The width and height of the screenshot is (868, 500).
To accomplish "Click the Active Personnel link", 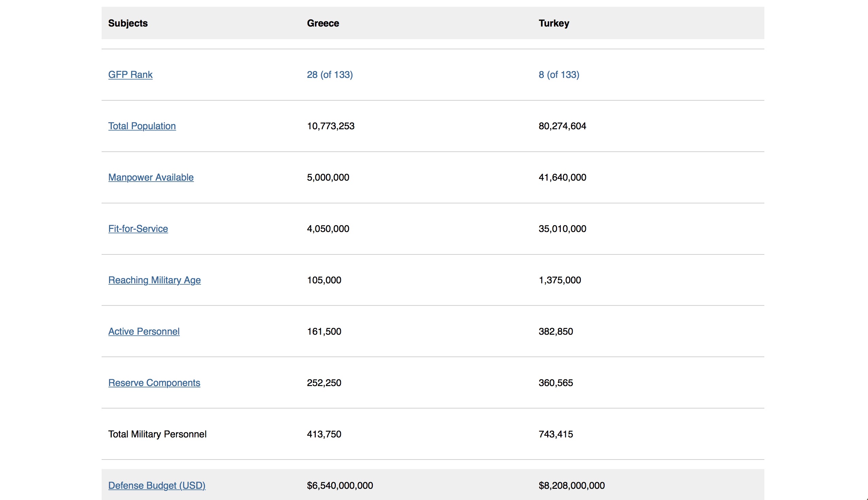I will (144, 331).
